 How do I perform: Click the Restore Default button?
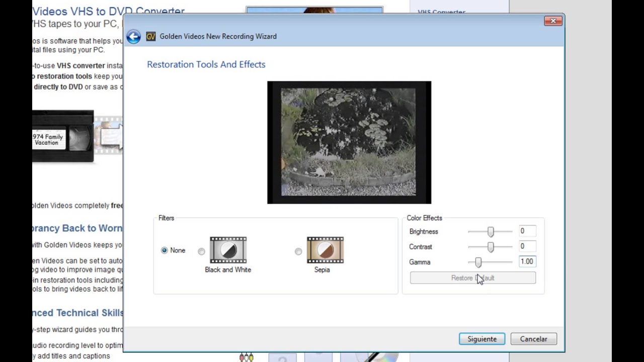point(473,278)
